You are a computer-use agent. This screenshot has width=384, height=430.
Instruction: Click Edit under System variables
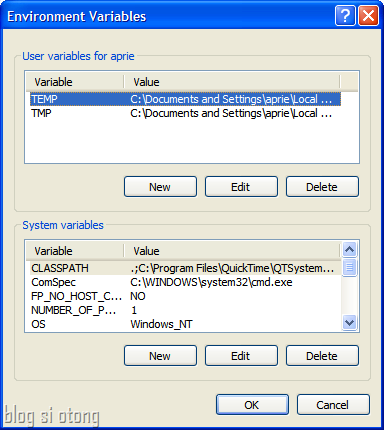[241, 356]
